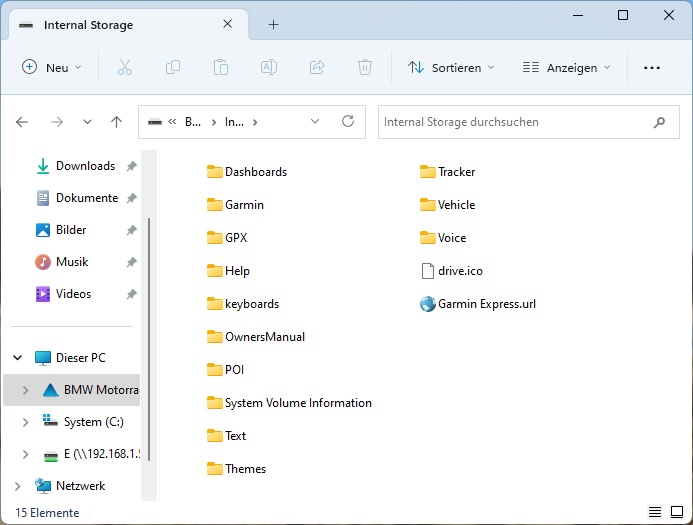This screenshot has height=525, width=693.
Task: Switch to large thumbnails view in status bar
Action: point(675,512)
